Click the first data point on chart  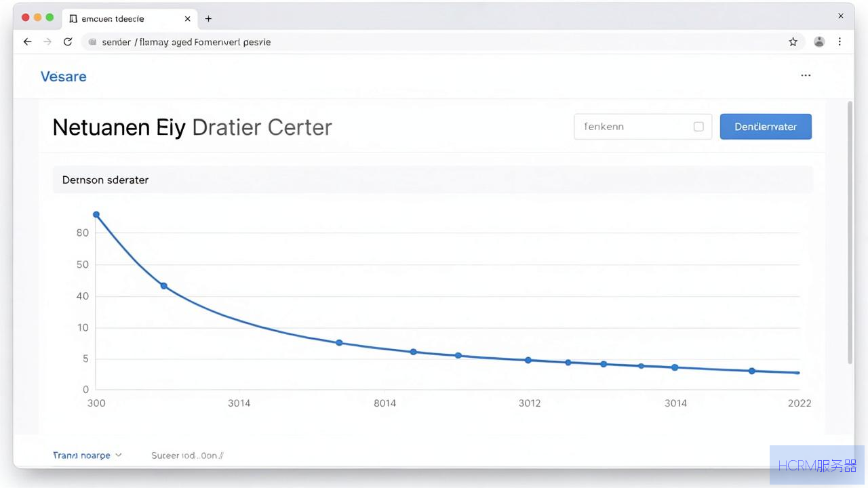pyautogui.click(x=96, y=215)
